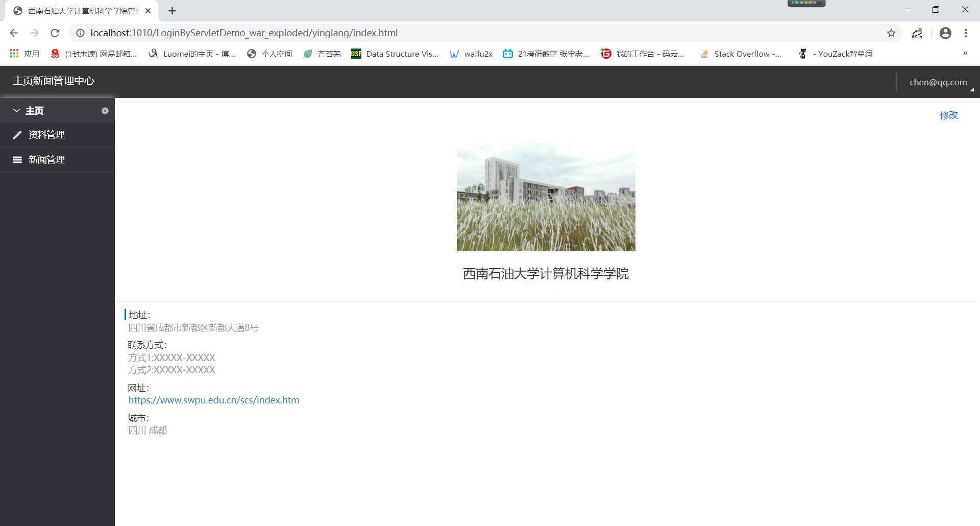Open the 网易邮箱 bookmark
The width and height of the screenshot is (980, 526).
pyautogui.click(x=94, y=54)
